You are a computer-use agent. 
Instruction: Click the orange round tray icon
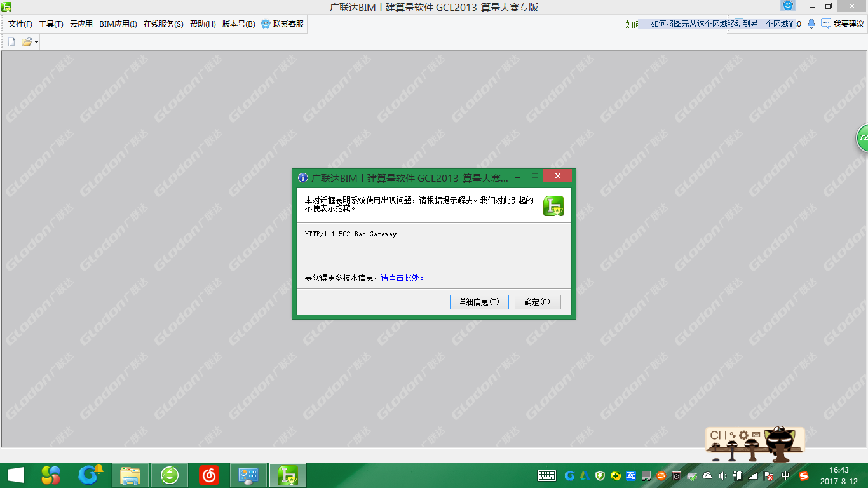(x=661, y=475)
